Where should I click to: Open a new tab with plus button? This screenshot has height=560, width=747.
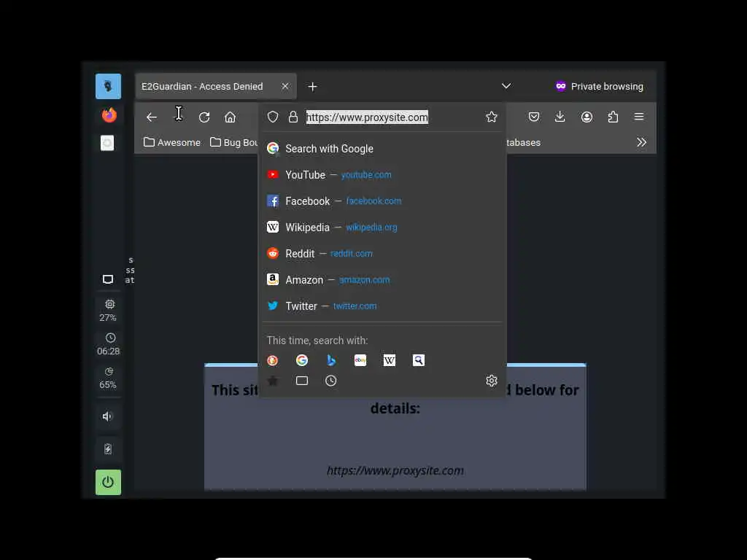point(312,87)
